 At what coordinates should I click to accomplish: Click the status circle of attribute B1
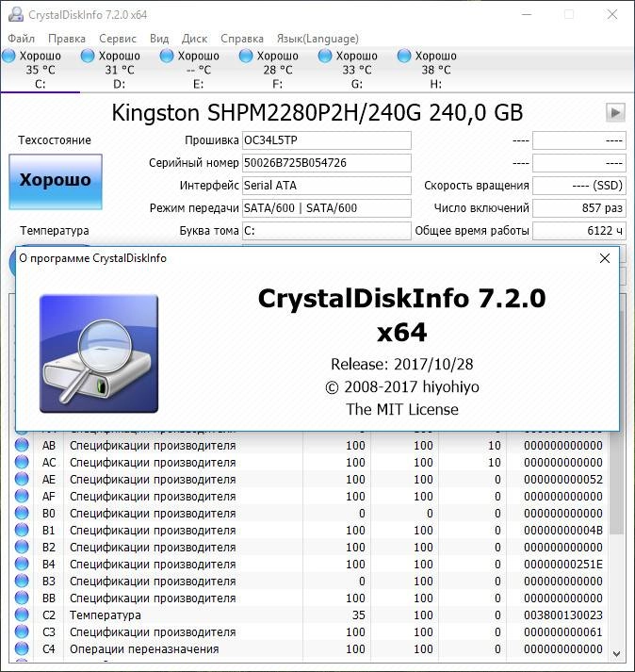(22, 530)
